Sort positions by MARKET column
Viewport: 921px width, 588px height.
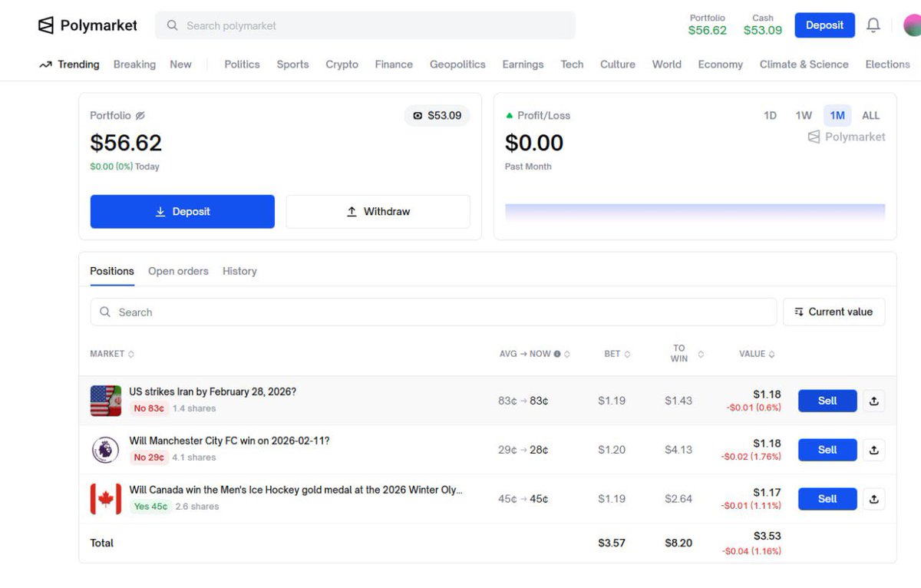[112, 354]
